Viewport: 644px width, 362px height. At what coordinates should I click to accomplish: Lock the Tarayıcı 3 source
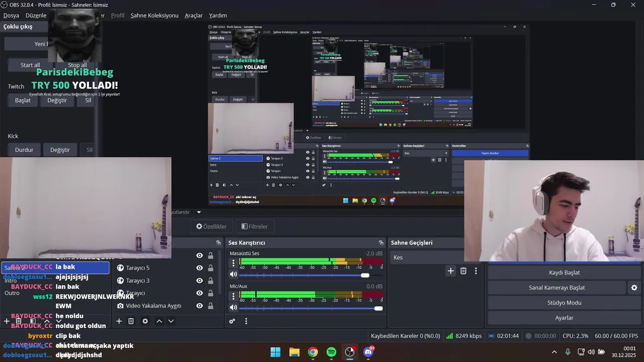tap(210, 281)
